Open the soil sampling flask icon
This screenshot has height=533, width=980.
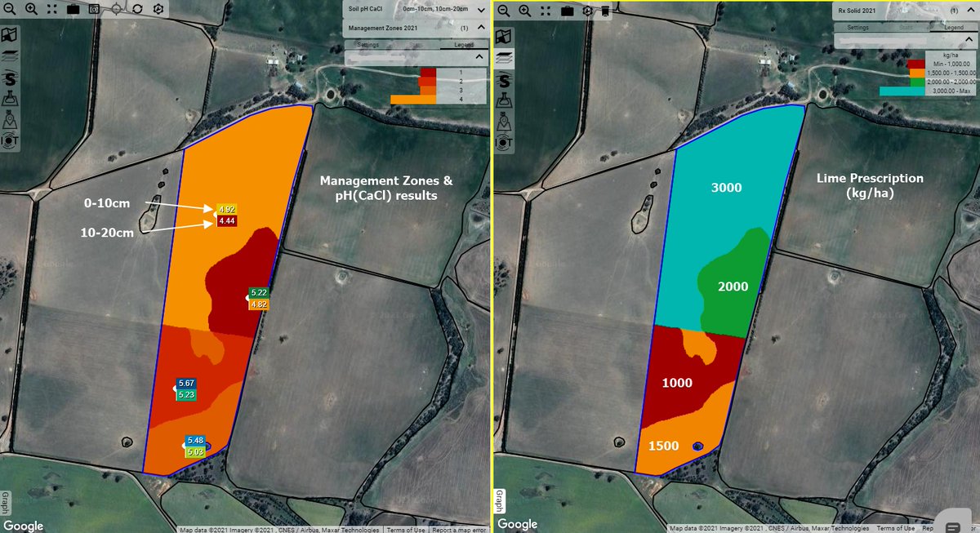10,99
